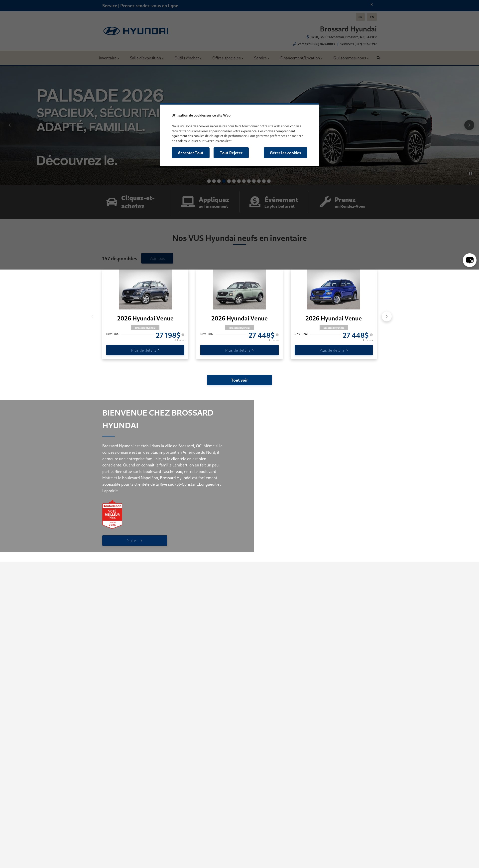Select the first carousel indicator dot

(x=209, y=181)
